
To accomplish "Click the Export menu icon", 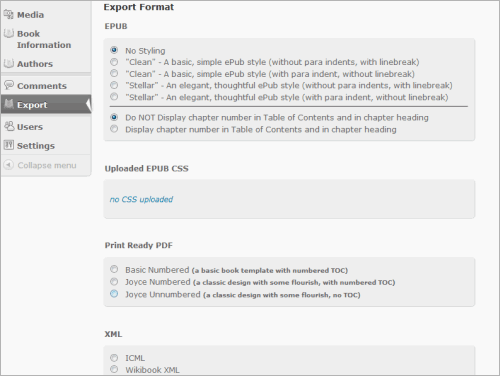I will (9, 104).
